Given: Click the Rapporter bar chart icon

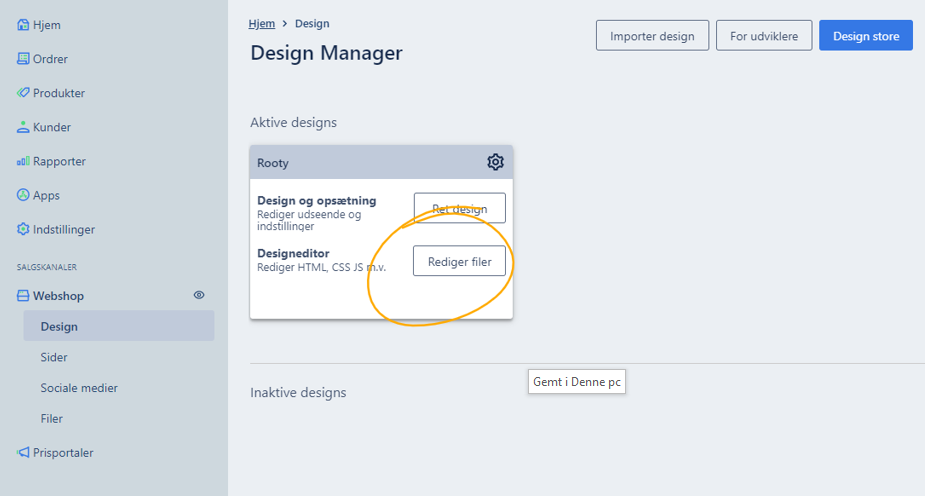Looking at the screenshot, I should click(x=23, y=161).
